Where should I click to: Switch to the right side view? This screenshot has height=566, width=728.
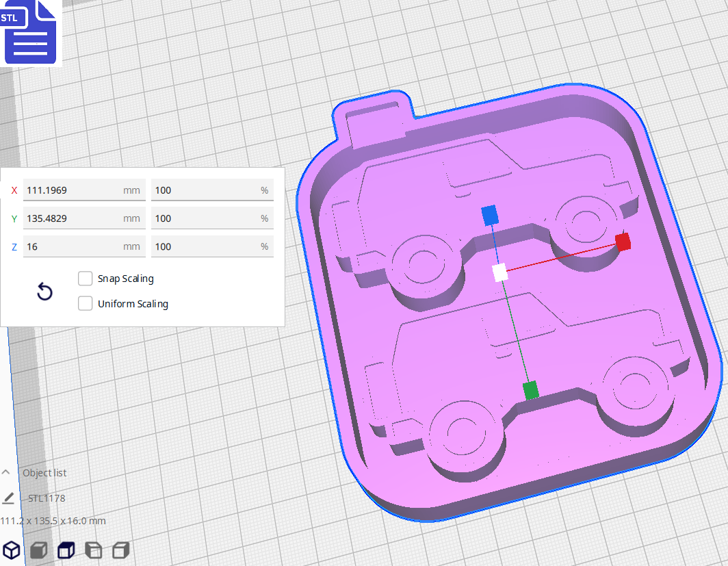[x=121, y=550]
